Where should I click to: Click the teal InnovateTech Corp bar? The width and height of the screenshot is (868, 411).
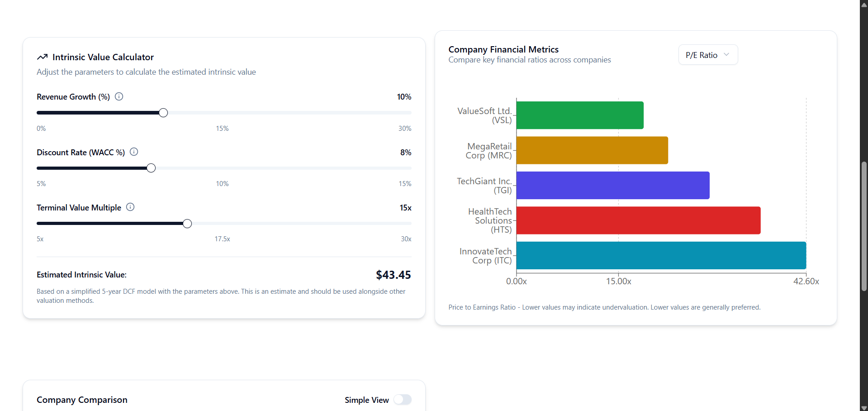pyautogui.click(x=660, y=255)
